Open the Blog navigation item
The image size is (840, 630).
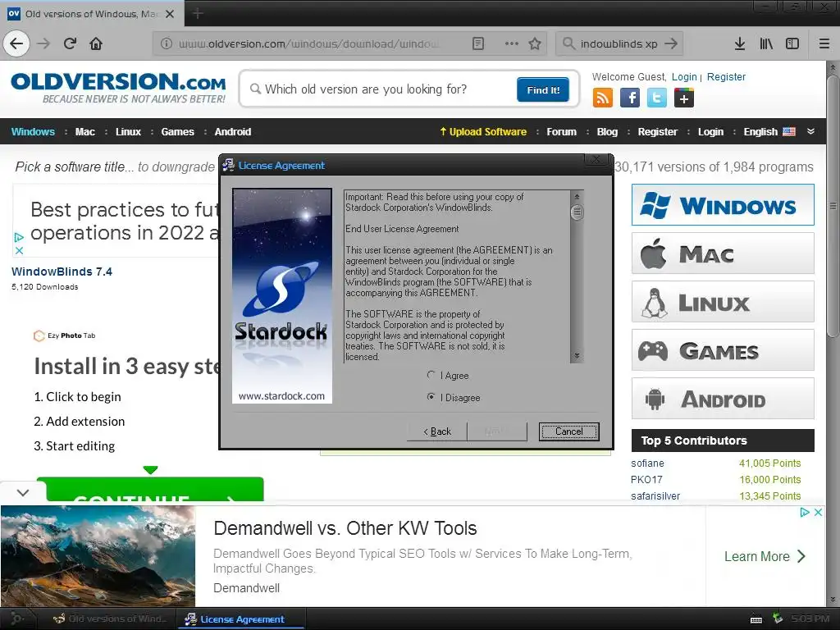607,132
